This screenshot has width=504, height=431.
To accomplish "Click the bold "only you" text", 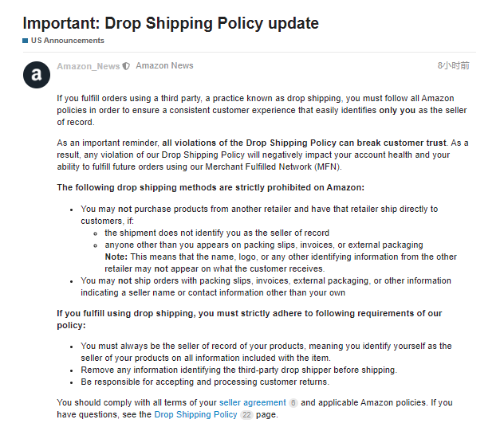I will [x=397, y=110].
